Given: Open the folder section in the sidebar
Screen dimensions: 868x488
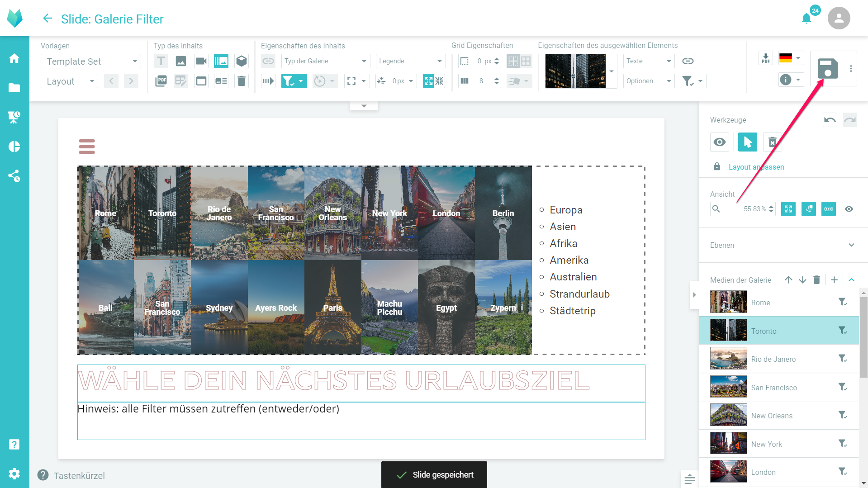Looking at the screenshot, I should (14, 88).
